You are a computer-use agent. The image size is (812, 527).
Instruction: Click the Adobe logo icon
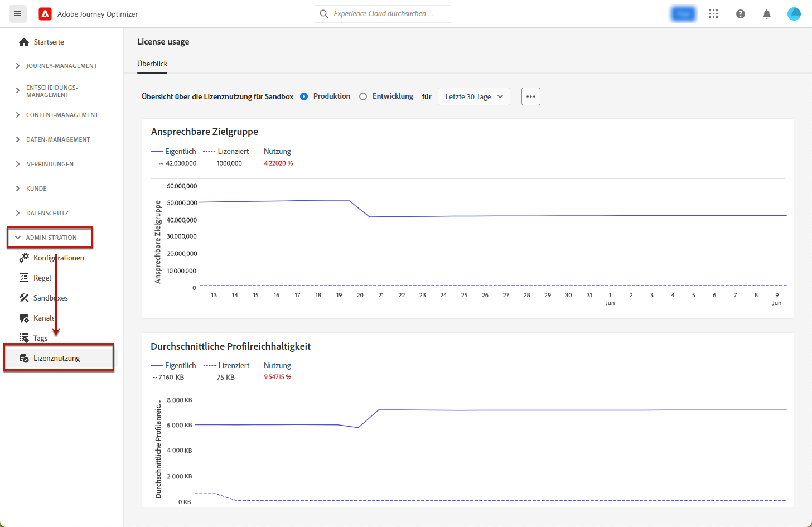click(45, 14)
